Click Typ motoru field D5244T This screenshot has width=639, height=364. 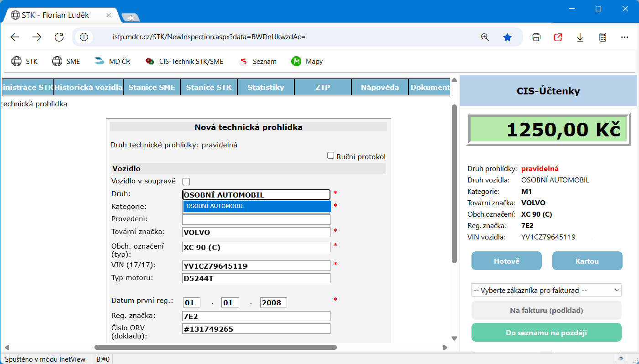pyautogui.click(x=256, y=278)
